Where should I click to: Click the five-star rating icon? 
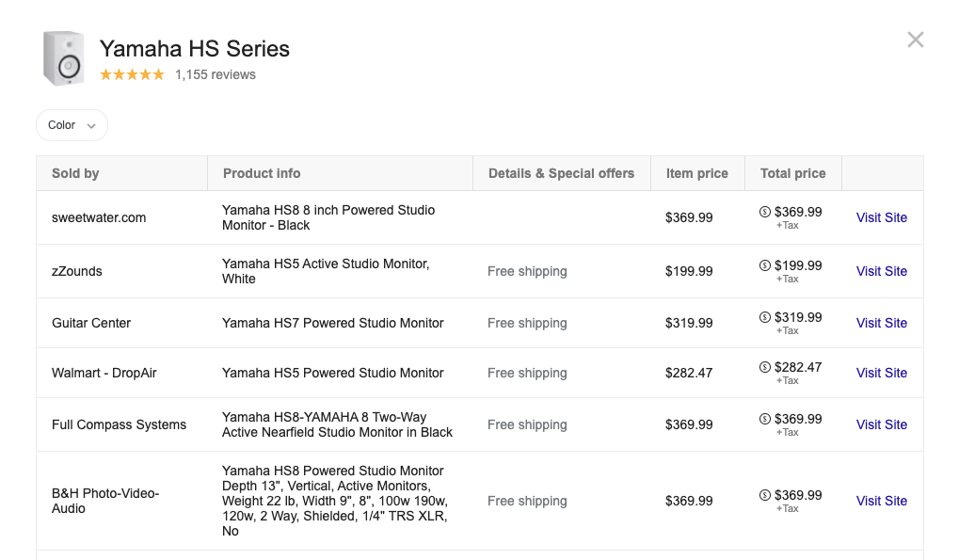pyautogui.click(x=132, y=74)
